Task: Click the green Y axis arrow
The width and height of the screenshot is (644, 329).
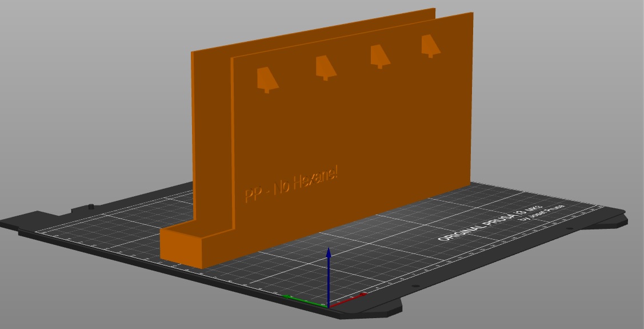Action: click(x=305, y=301)
